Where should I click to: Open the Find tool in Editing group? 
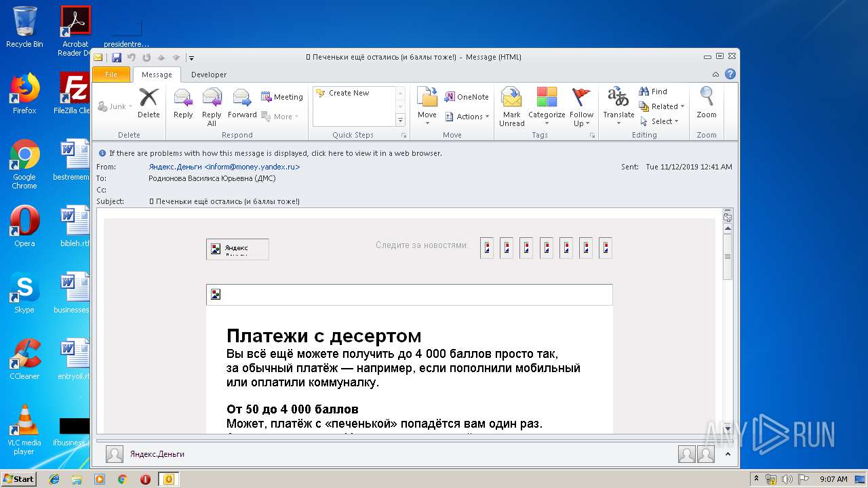click(653, 91)
